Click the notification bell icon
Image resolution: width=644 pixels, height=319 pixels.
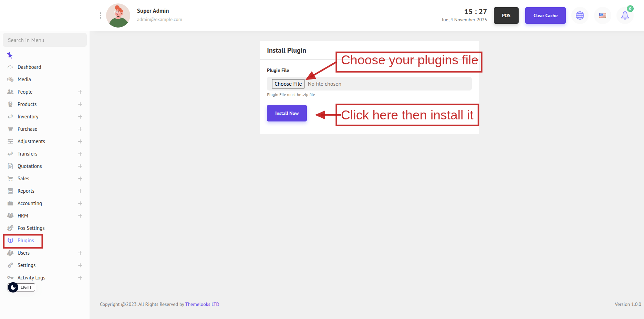625,15
